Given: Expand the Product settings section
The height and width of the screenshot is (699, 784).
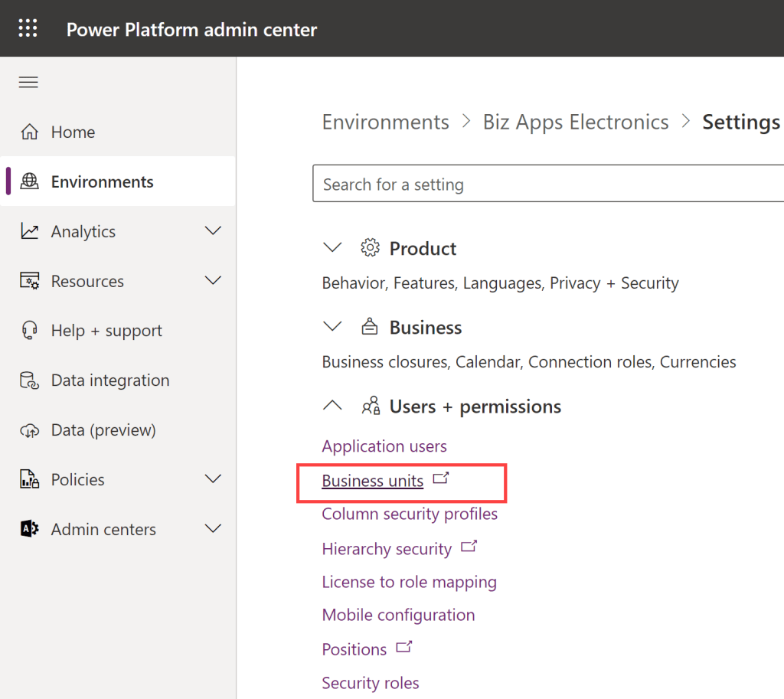Looking at the screenshot, I should [332, 248].
